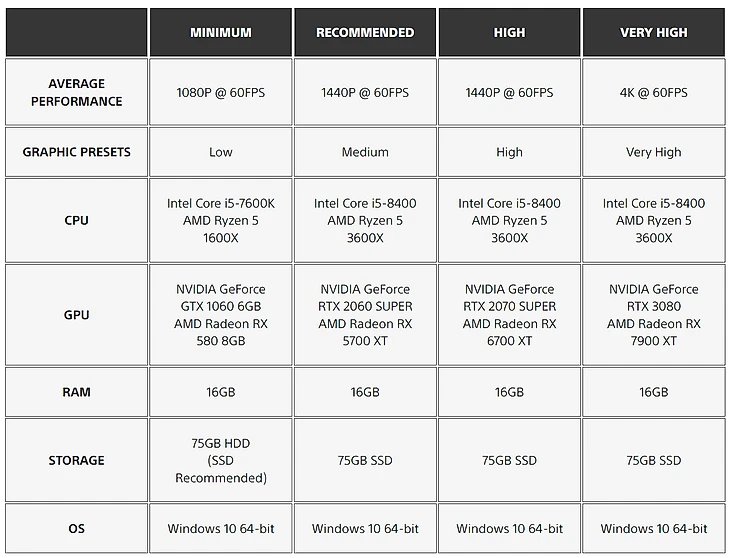730x558 pixels.
Task: Click the AVERAGE PERFORMANCE row label
Action: click(76, 92)
